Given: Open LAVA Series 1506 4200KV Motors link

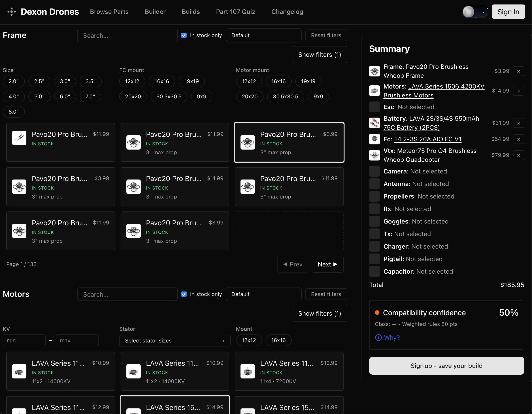Looking at the screenshot, I should (x=434, y=91).
